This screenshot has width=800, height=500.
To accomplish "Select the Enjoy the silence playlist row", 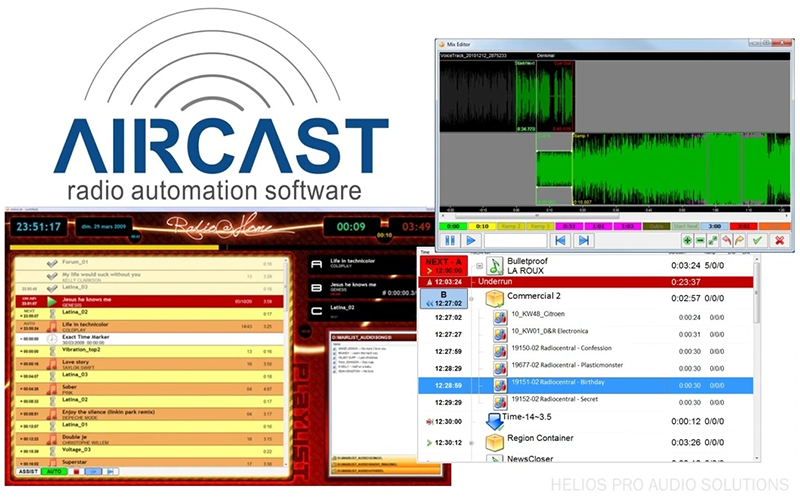I will click(x=149, y=414).
